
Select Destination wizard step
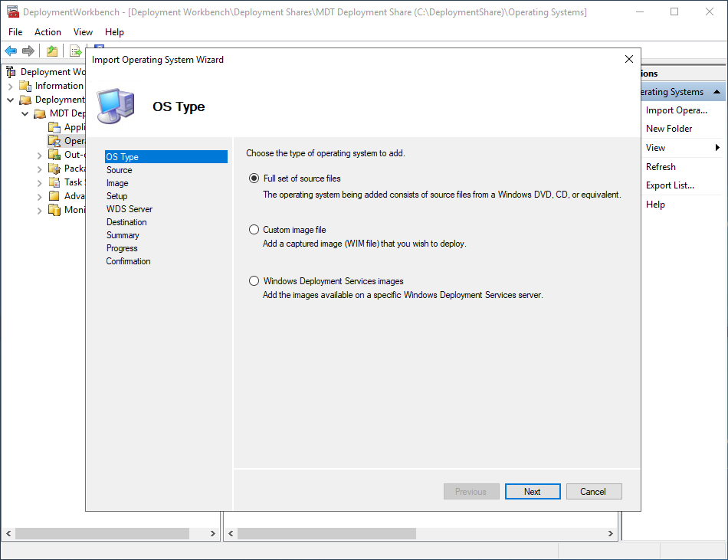click(x=126, y=221)
